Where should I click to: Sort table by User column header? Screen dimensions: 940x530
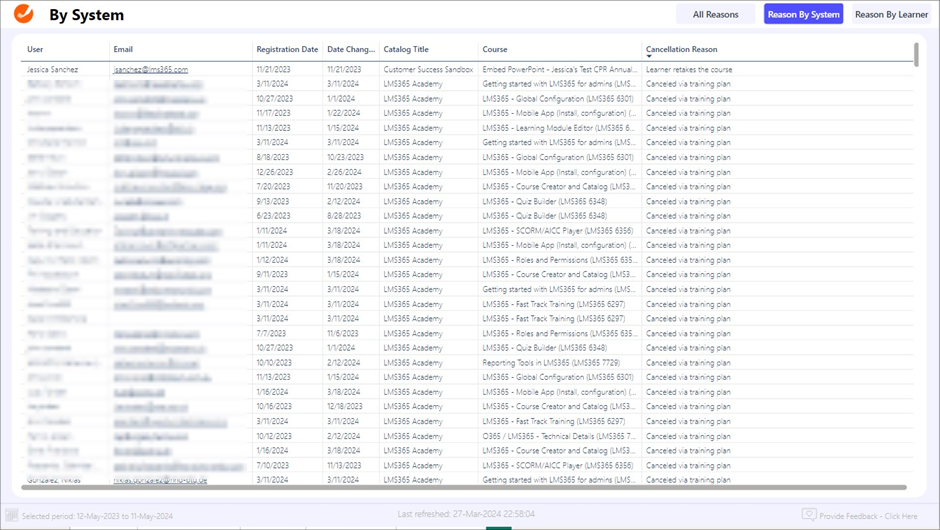pos(36,49)
